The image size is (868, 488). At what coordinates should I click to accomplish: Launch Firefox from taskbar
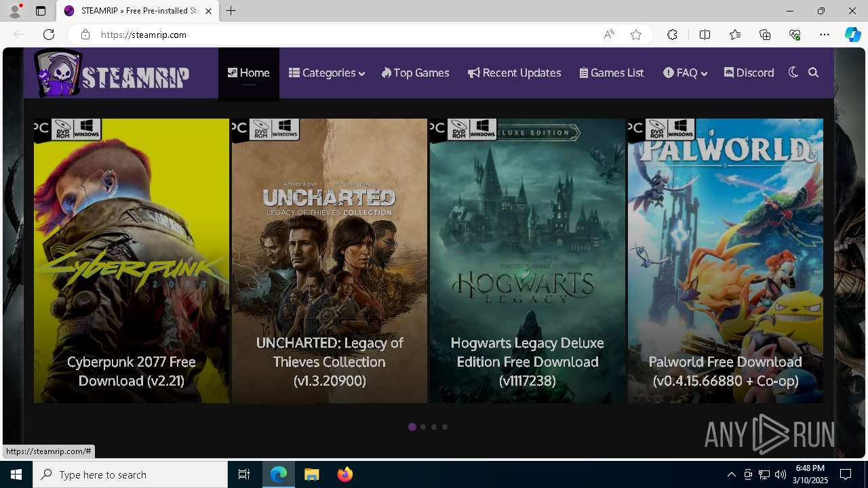click(344, 474)
